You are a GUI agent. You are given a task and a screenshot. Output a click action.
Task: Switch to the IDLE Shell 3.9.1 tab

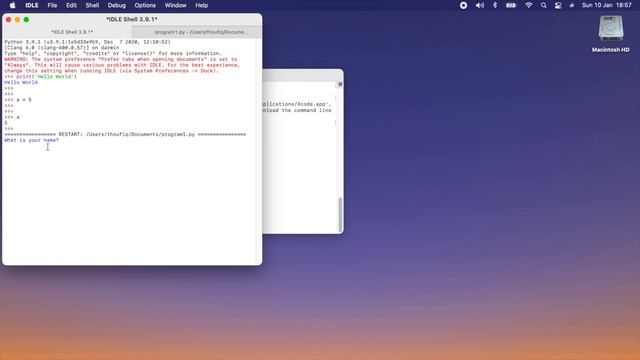pos(67,32)
